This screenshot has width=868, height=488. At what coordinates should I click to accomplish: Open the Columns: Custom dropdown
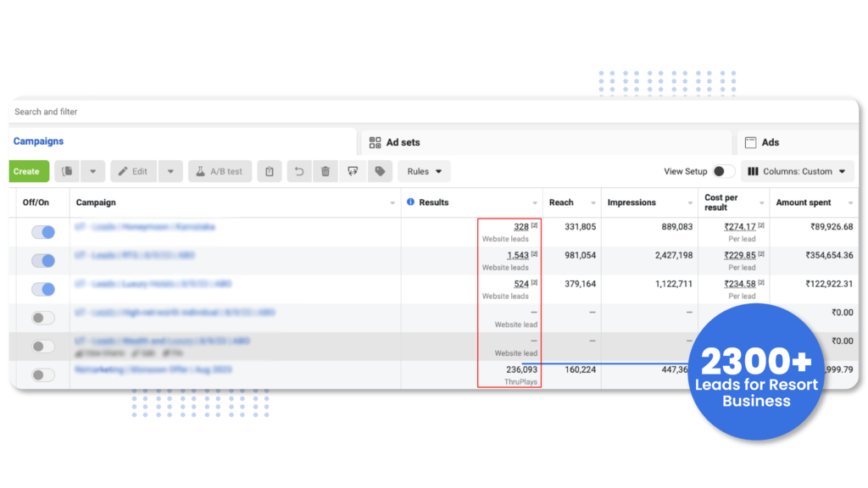797,171
